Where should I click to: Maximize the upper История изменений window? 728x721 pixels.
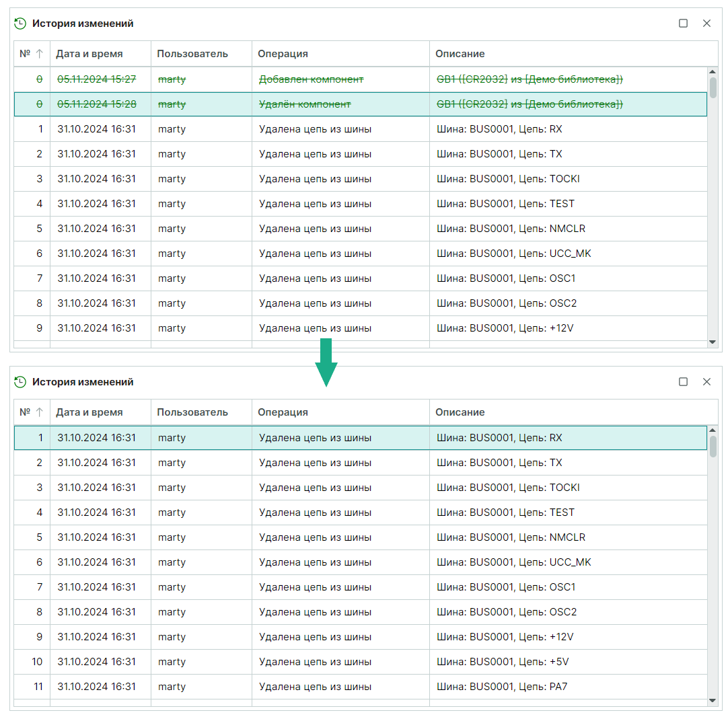683,24
